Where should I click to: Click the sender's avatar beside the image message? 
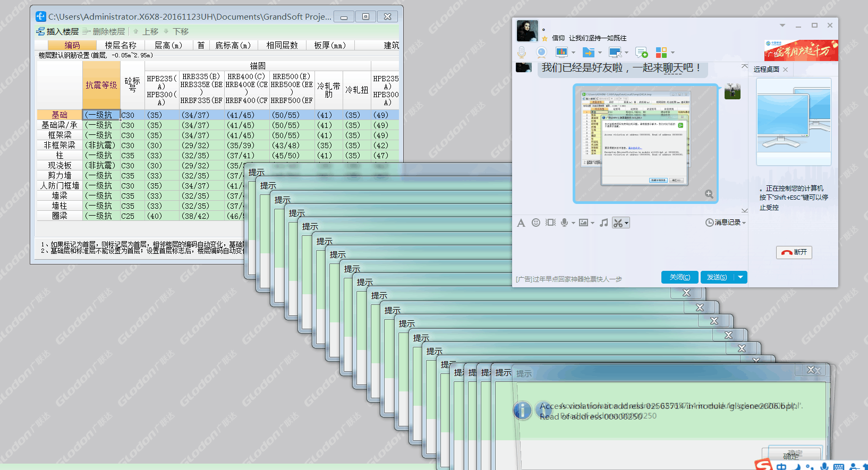pos(733,91)
